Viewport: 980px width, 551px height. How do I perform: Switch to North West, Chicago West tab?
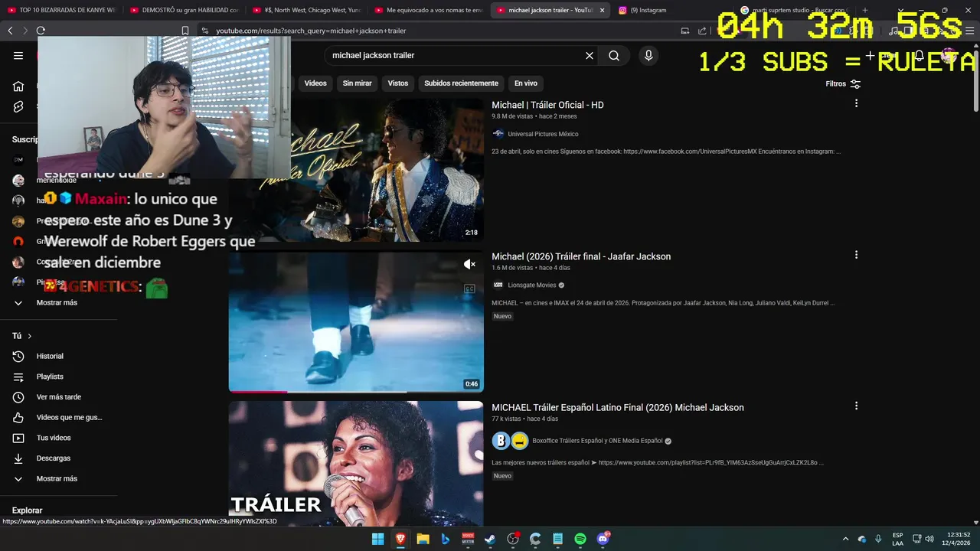[306, 10]
